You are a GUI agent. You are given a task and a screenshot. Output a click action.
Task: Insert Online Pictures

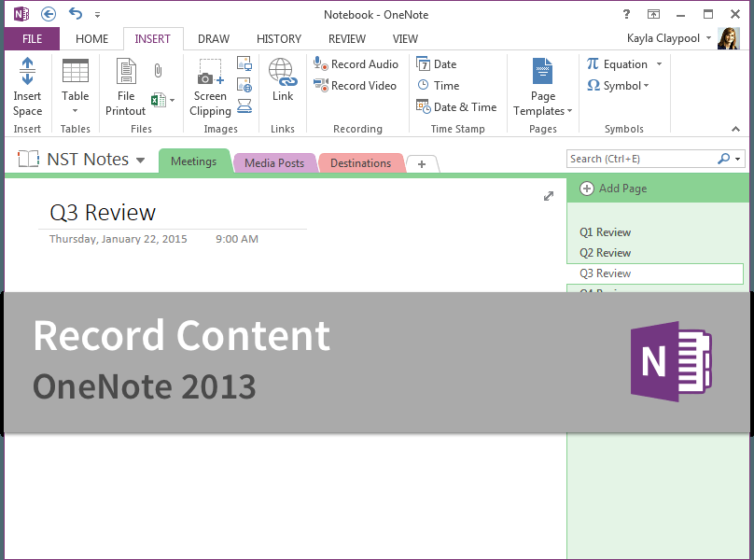(244, 85)
